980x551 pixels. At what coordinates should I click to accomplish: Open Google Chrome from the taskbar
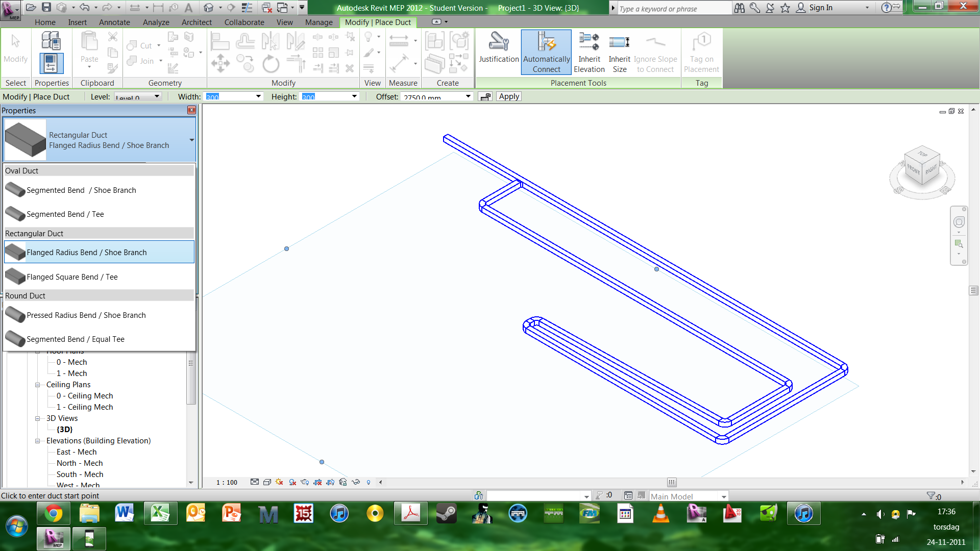pos(53,514)
